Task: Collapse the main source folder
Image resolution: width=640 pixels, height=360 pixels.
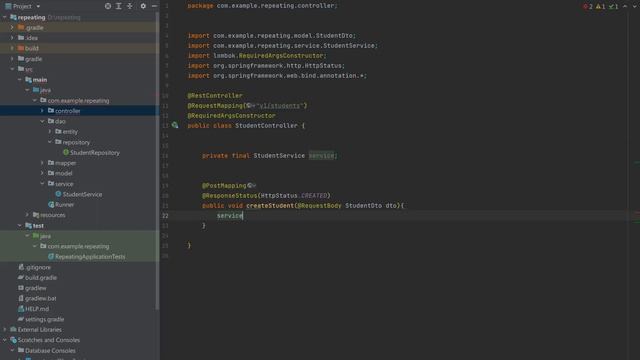Action: click(x=20, y=80)
